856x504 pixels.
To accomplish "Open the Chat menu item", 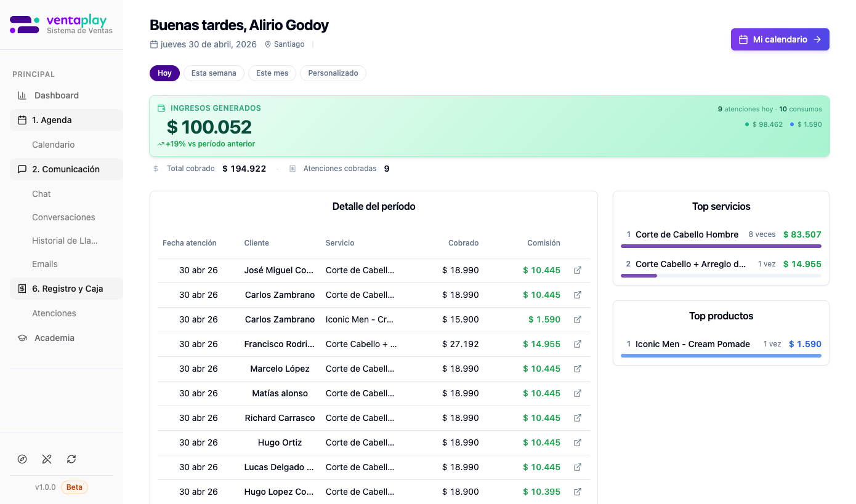I will point(41,194).
